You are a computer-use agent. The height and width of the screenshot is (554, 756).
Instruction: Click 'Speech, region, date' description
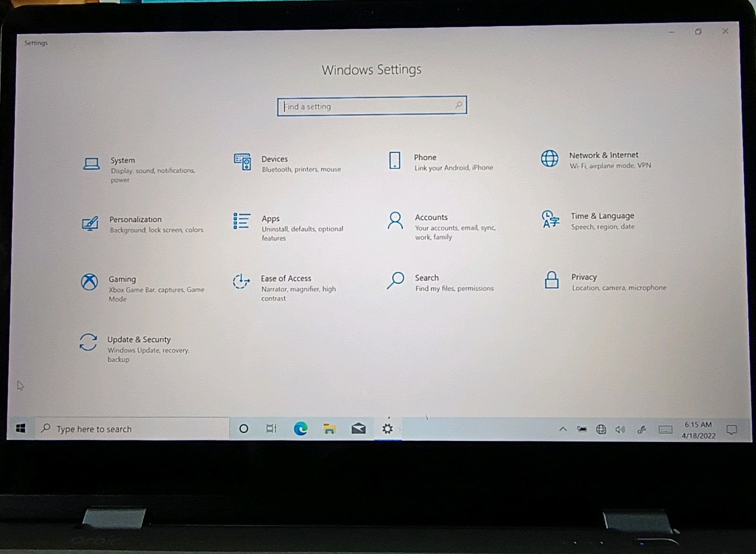pos(603,227)
